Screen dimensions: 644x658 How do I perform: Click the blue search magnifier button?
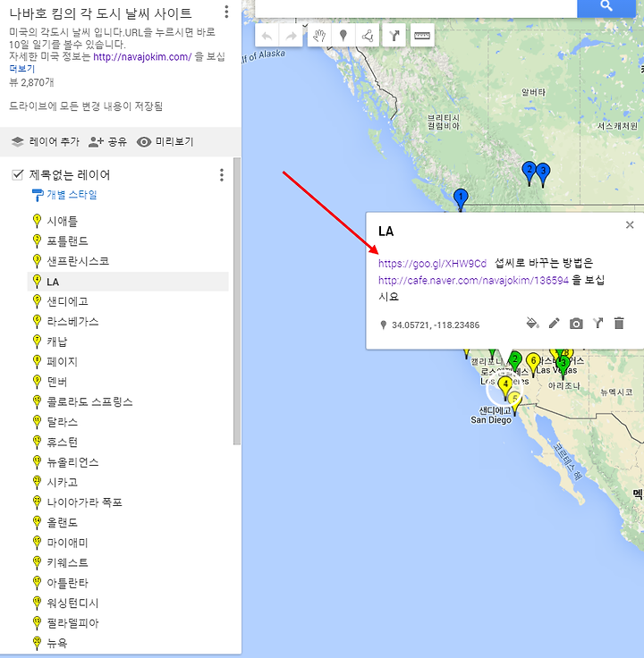606,7
